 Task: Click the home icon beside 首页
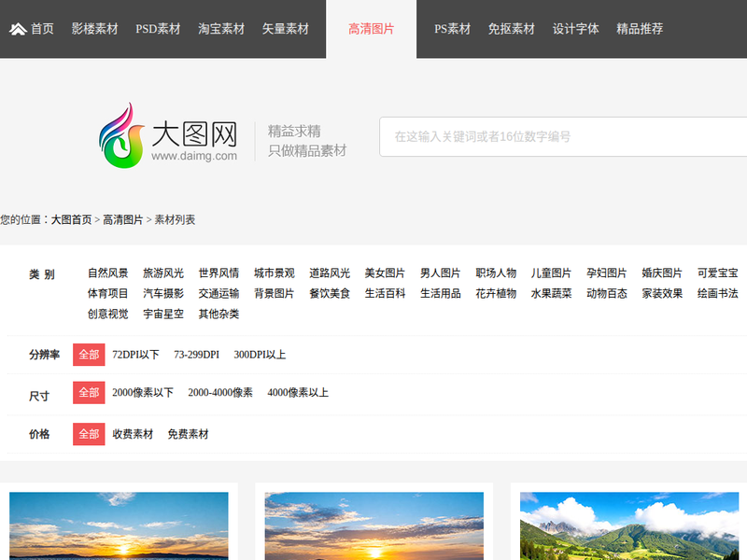(18, 29)
